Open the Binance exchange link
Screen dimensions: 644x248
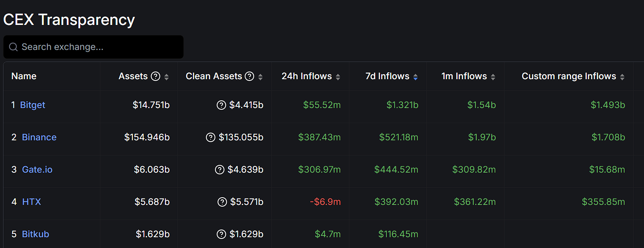pyautogui.click(x=39, y=137)
